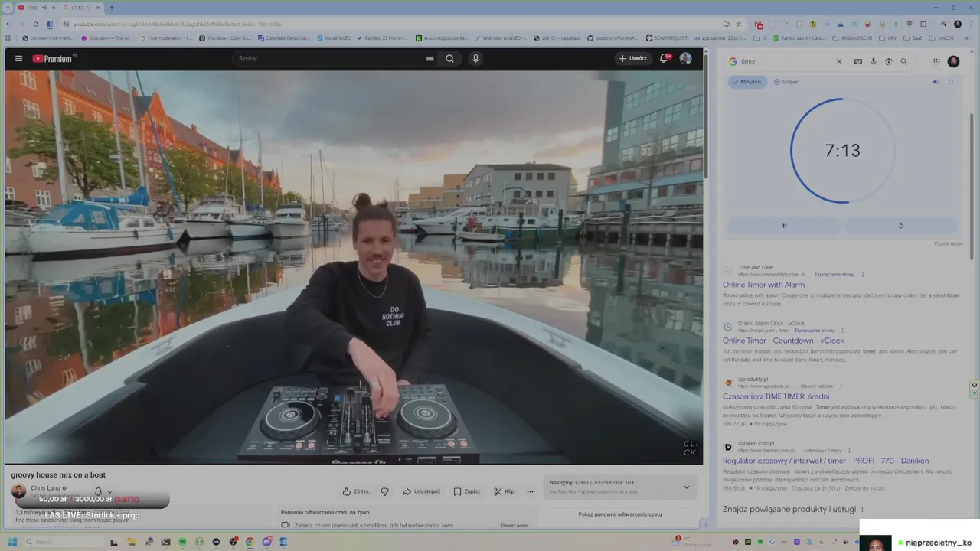Screen dimensions: 980x551
Task: Open more options for daniken.com.pl result
Action: coord(849,450)
